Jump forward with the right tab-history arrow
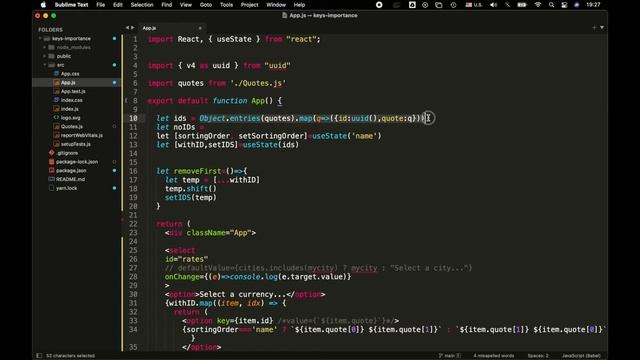 click(132, 28)
